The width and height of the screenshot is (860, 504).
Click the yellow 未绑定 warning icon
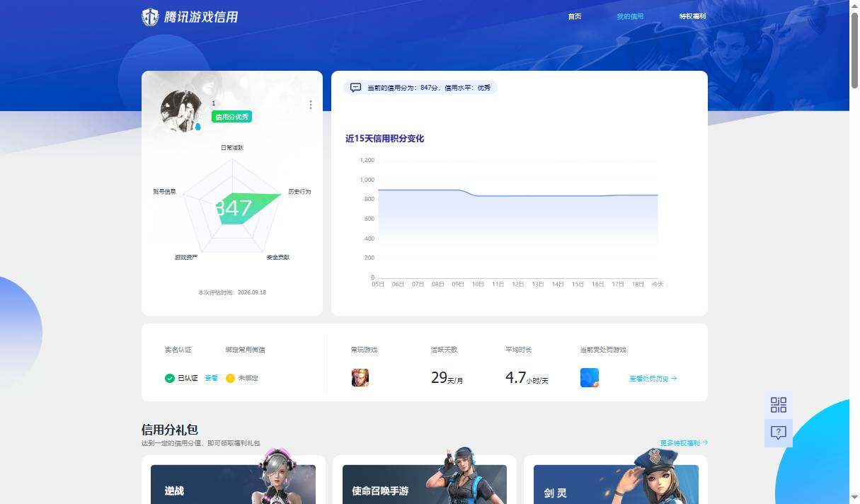tap(230, 378)
